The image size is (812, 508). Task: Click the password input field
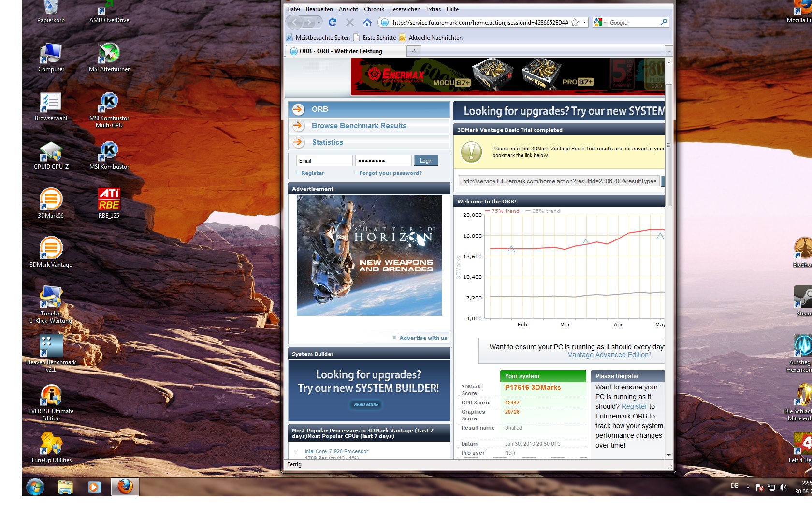[383, 161]
